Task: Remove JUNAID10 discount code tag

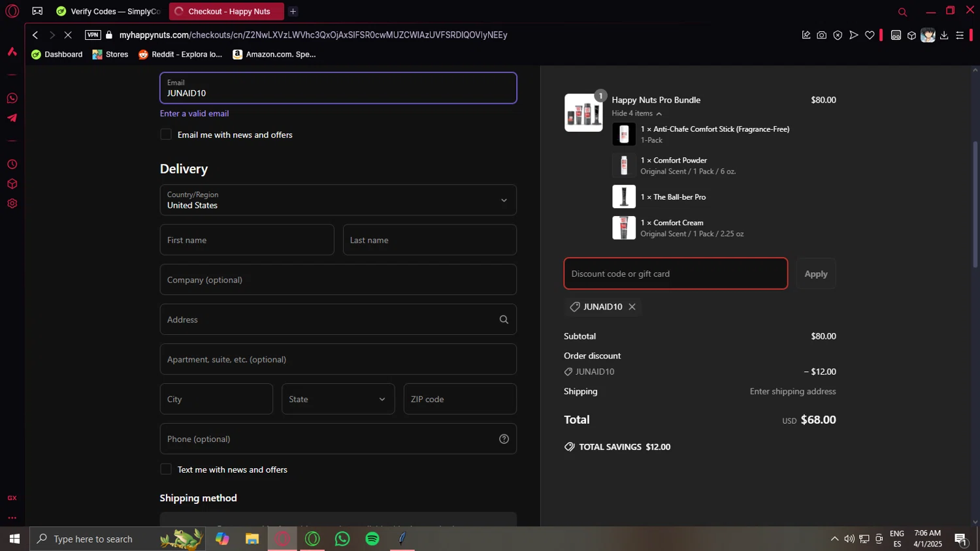Action: point(632,307)
